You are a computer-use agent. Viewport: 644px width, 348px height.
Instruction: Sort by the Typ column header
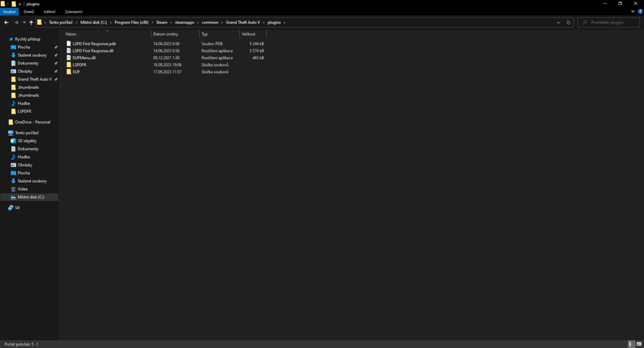tap(220, 34)
